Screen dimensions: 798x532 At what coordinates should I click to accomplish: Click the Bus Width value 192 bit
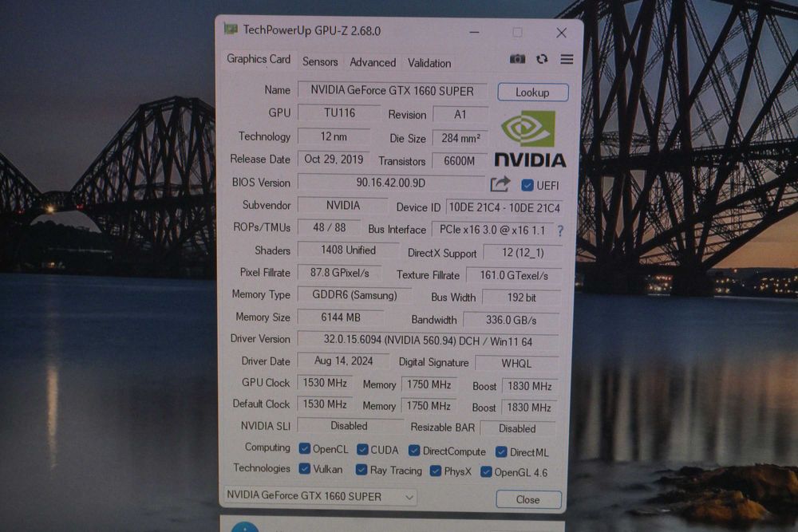521,298
